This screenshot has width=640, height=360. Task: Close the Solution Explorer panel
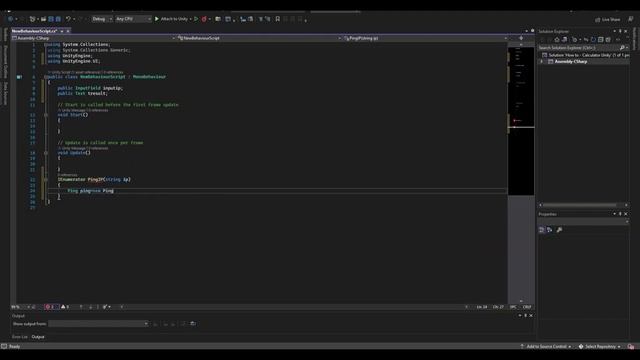[x=626, y=31]
